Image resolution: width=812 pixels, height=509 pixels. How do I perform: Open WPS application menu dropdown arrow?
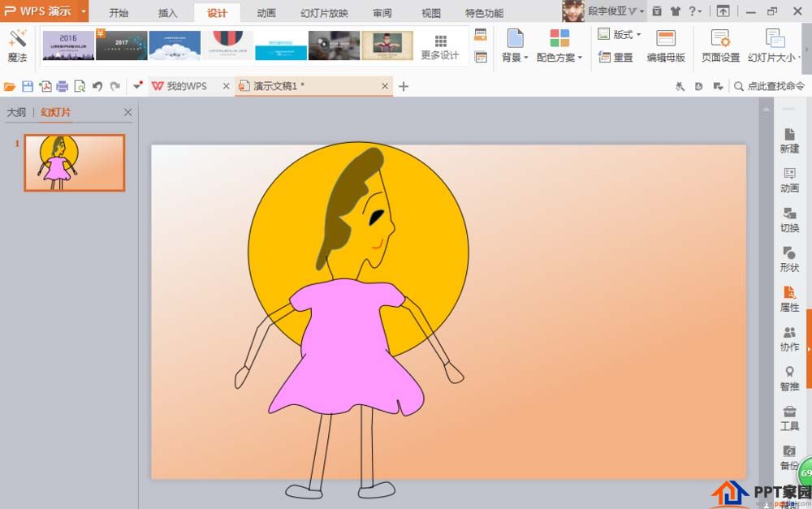84,12
